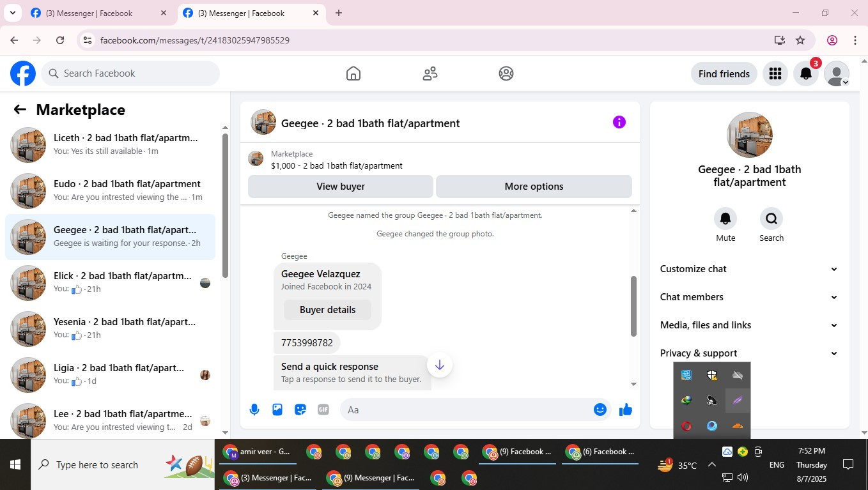This screenshot has width=868, height=490.
Task: Click the Search Facebook field
Action: (130, 73)
